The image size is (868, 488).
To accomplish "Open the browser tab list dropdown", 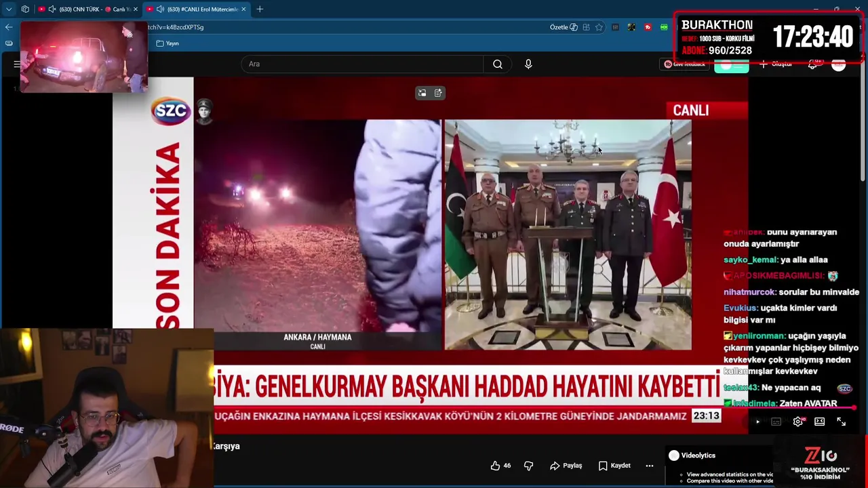I will (x=9, y=9).
